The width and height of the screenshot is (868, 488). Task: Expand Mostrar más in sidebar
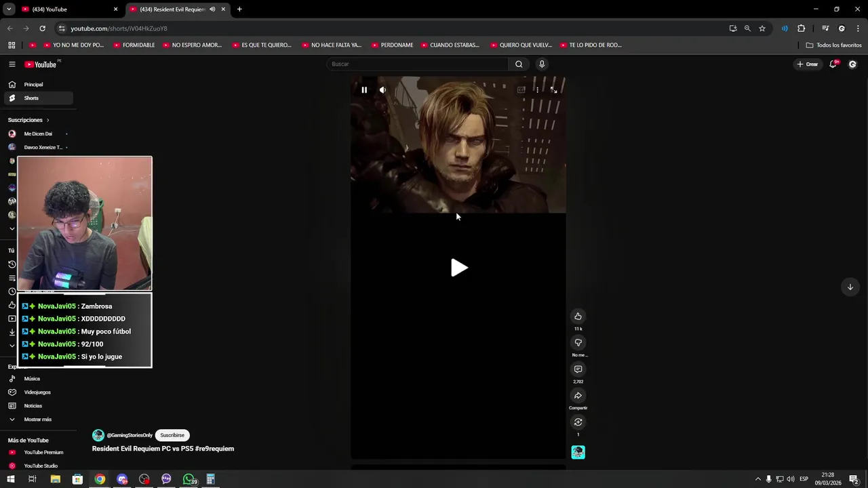38,420
